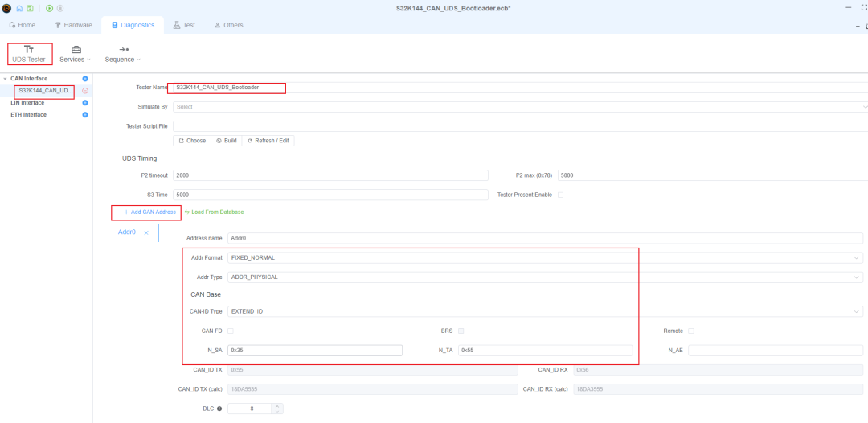Click the N_SA input field

coord(314,351)
